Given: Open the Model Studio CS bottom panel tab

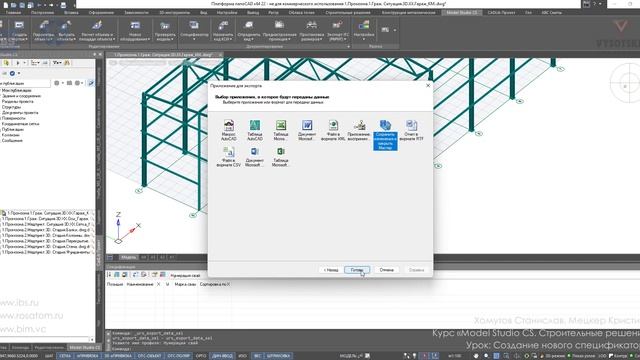Looking at the screenshot, I should click(x=84, y=347).
